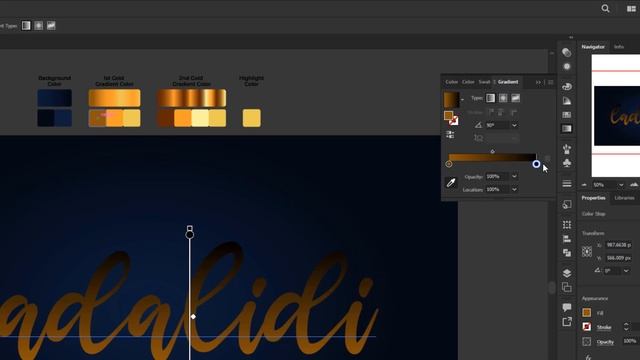Screen dimensions: 640x360
Task: Click the X position field
Action: (618, 245)
